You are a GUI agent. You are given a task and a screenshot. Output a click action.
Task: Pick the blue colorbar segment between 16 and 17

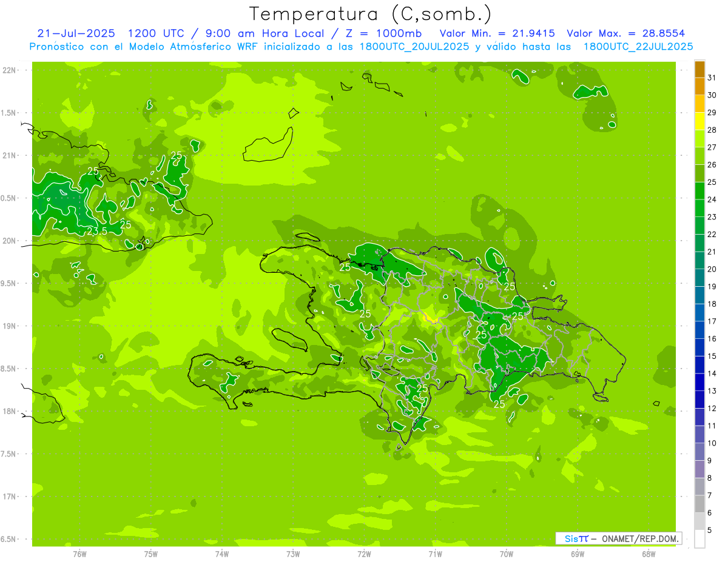(699, 330)
